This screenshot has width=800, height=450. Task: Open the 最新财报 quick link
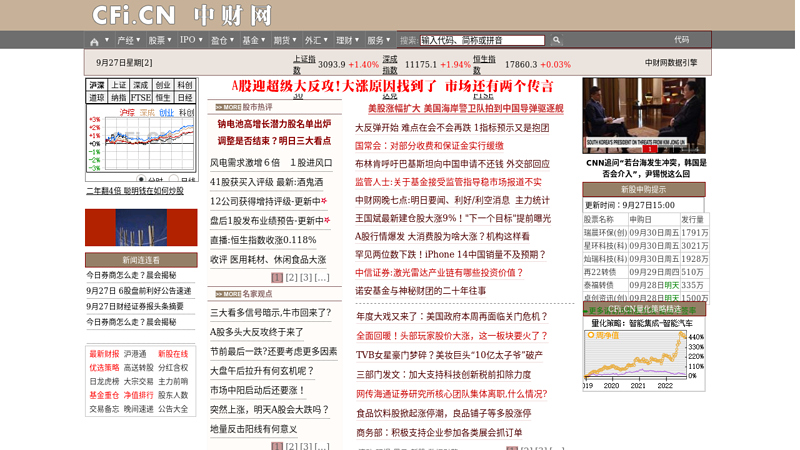tap(104, 354)
